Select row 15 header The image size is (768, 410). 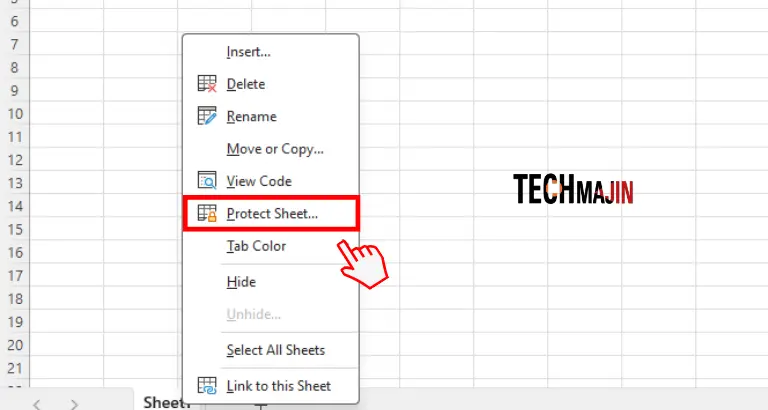coord(15,230)
